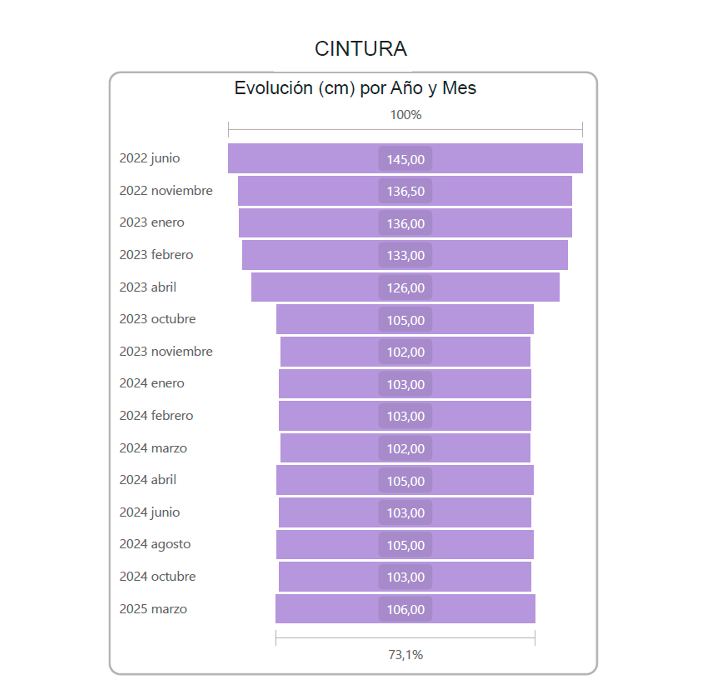
Task: Select the 2023 noviembre funnel bar
Action: tap(330, 352)
